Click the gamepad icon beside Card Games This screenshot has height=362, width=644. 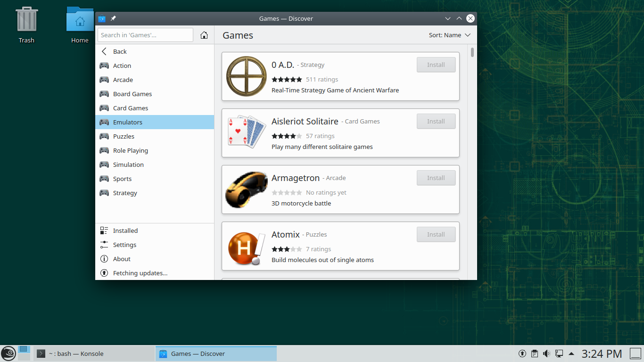pyautogui.click(x=104, y=108)
